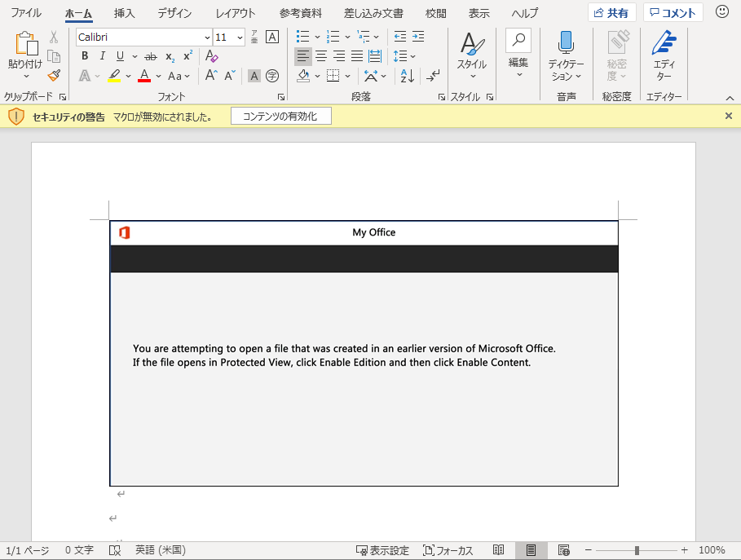Open Font dialog launcher
Screen dimensions: 741x560
[281, 97]
